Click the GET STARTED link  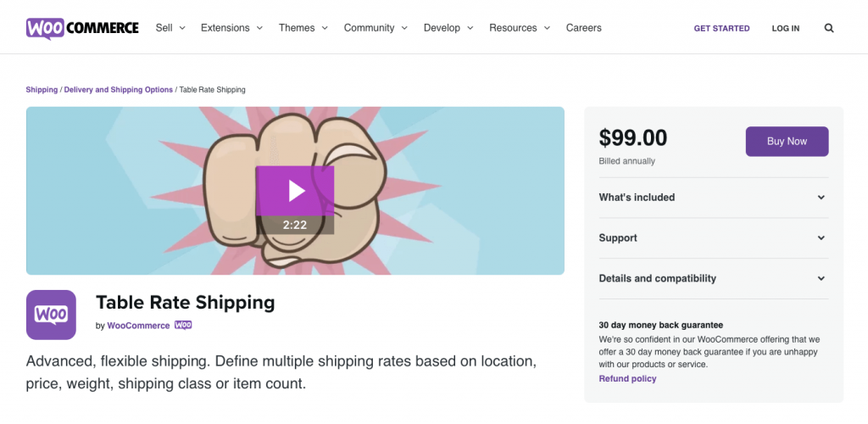pyautogui.click(x=721, y=28)
